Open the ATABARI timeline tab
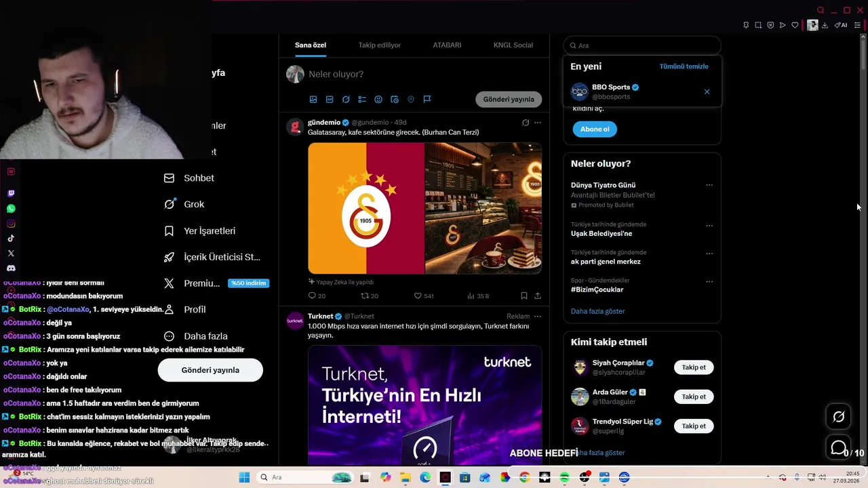Viewport: 868px width, 488px height. click(447, 45)
